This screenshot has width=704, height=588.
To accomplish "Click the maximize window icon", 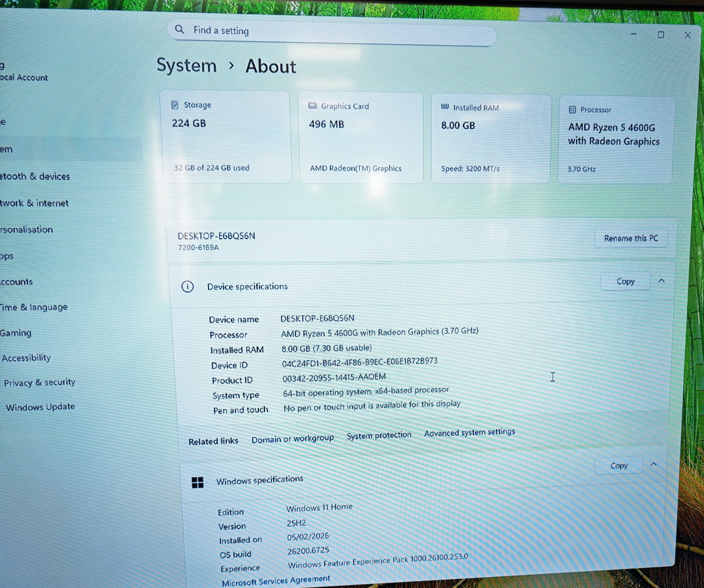I will click(x=660, y=35).
